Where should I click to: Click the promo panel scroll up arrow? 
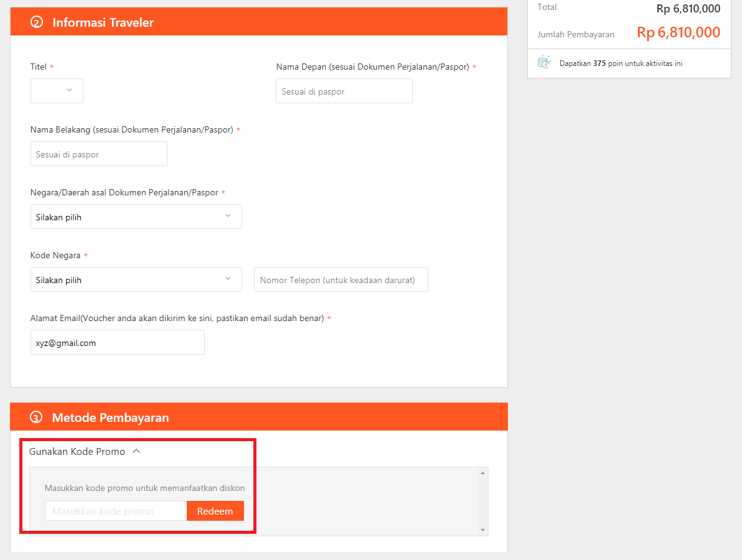tap(482, 473)
